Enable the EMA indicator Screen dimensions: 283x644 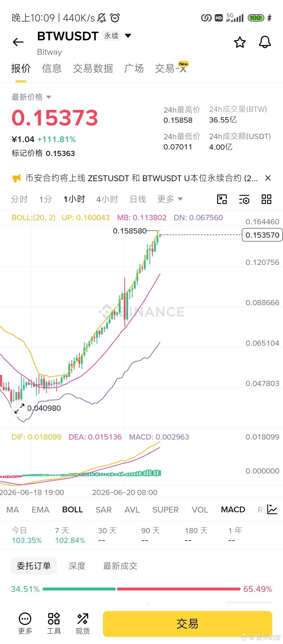pyautogui.click(x=41, y=510)
